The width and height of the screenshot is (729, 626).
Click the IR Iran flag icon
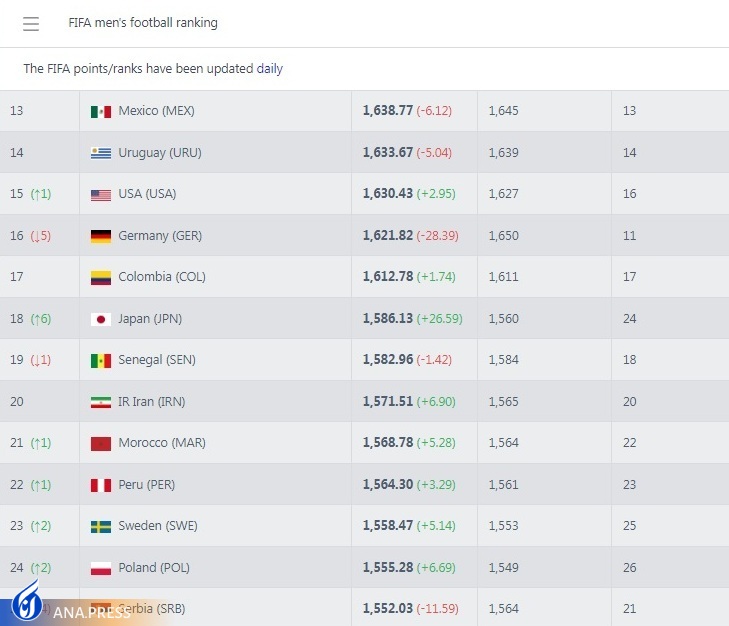coord(100,402)
